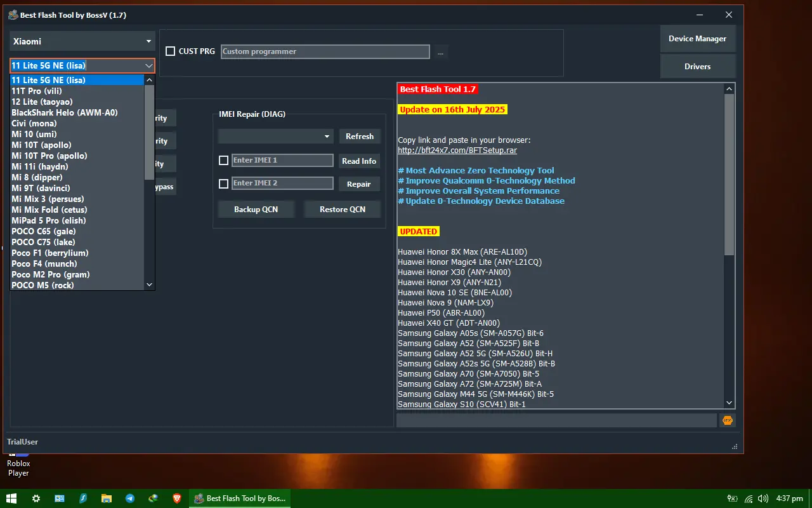Click Restore QCN

pos(343,209)
